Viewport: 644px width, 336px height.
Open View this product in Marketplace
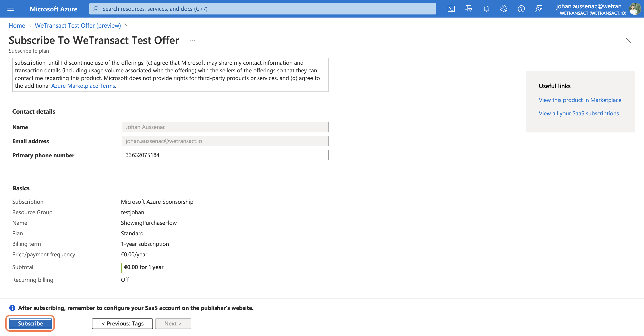pyautogui.click(x=580, y=100)
